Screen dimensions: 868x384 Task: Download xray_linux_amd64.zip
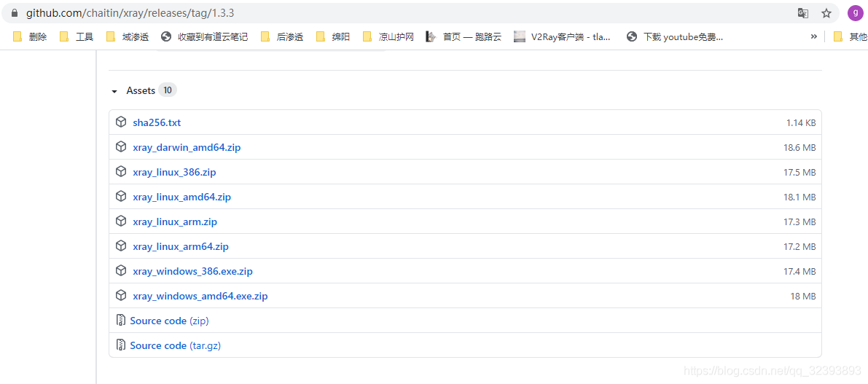tap(181, 197)
